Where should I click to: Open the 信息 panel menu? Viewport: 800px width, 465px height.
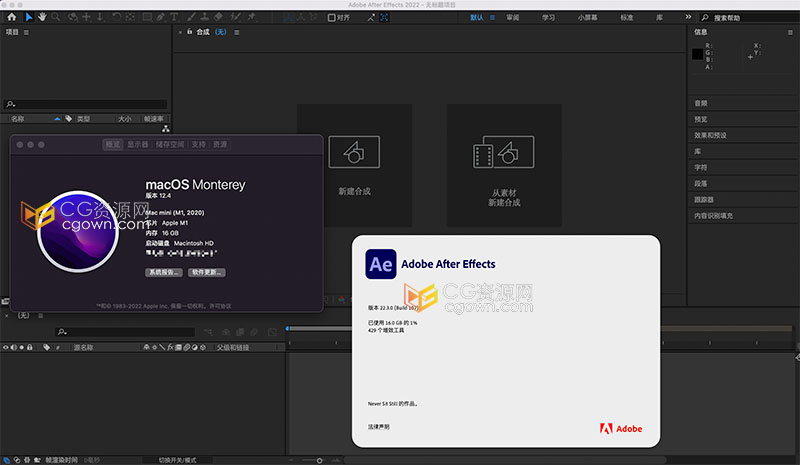(790, 32)
